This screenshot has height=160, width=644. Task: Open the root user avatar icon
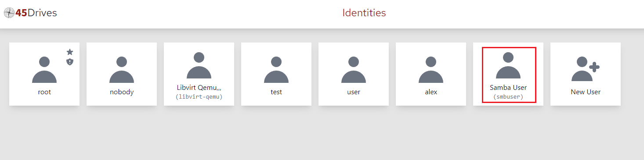[44, 70]
